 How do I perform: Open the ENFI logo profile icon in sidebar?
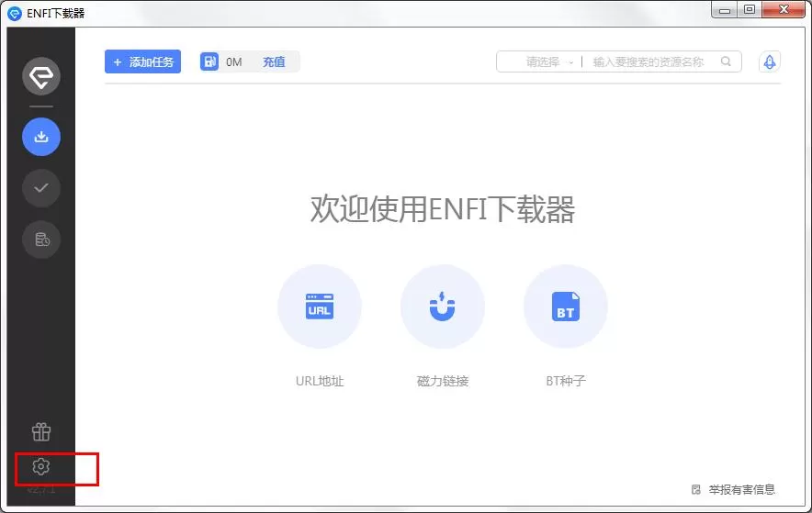point(41,76)
